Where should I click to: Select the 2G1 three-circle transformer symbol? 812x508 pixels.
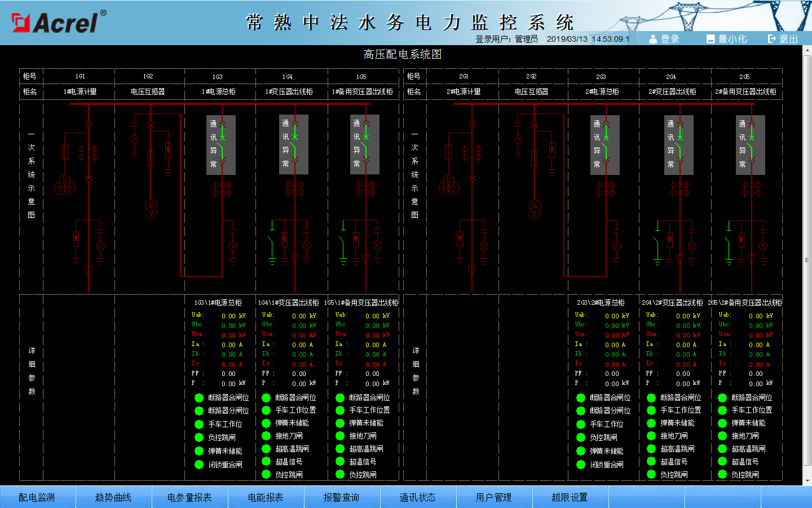pyautogui.click(x=448, y=185)
